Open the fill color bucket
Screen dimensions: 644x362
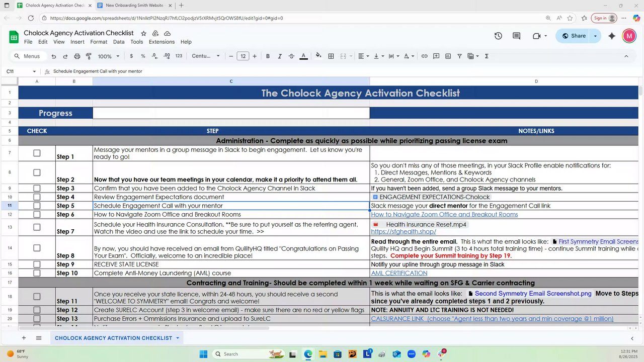(318, 56)
